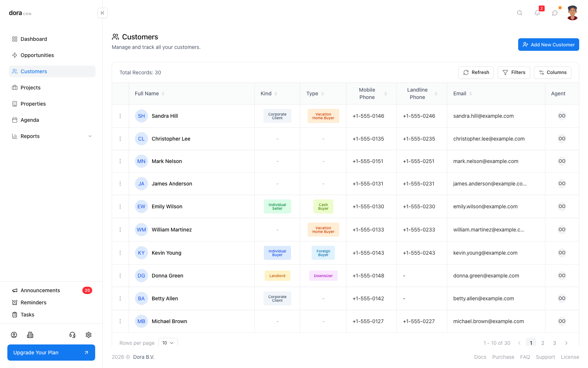Image resolution: width=588 pixels, height=368 pixels.
Task: Open row actions menu for Emily Wilson
Action: tap(120, 206)
